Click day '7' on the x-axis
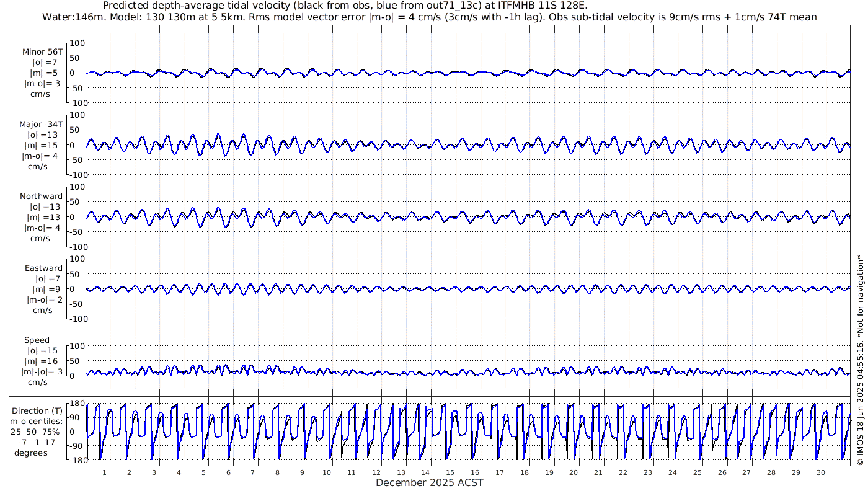The image size is (868, 496). (252, 472)
